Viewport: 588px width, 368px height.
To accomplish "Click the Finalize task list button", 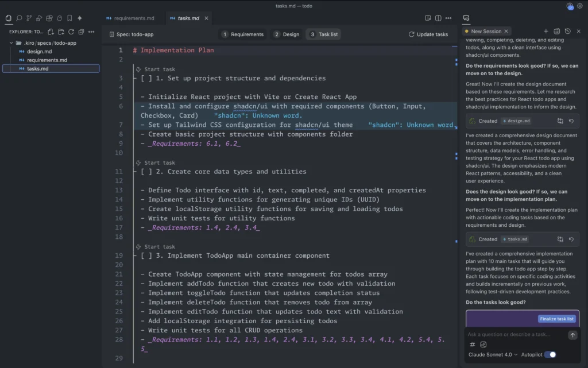I will (556, 319).
